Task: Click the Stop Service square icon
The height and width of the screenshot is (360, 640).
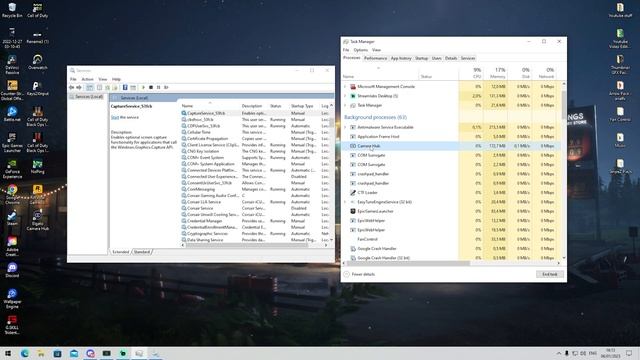Action: [151, 87]
